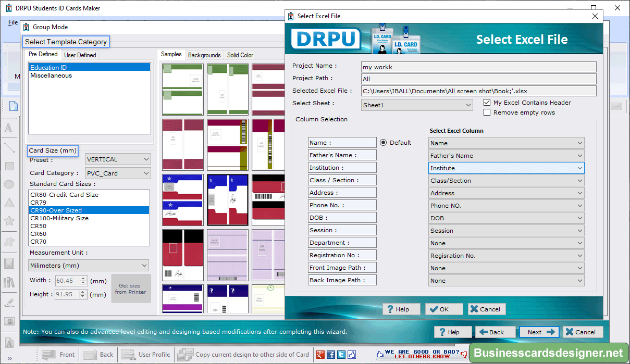Open Excel column dropdown for Name

[506, 143]
